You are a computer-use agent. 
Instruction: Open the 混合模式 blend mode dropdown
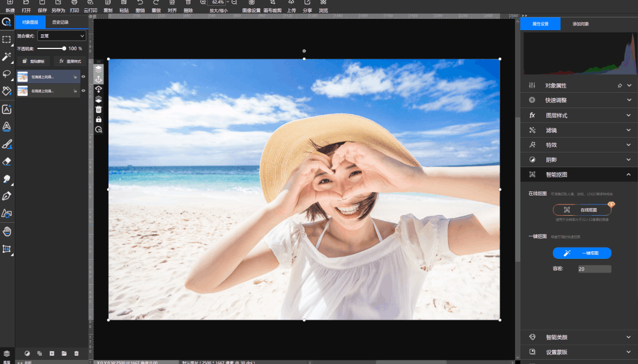(61, 36)
